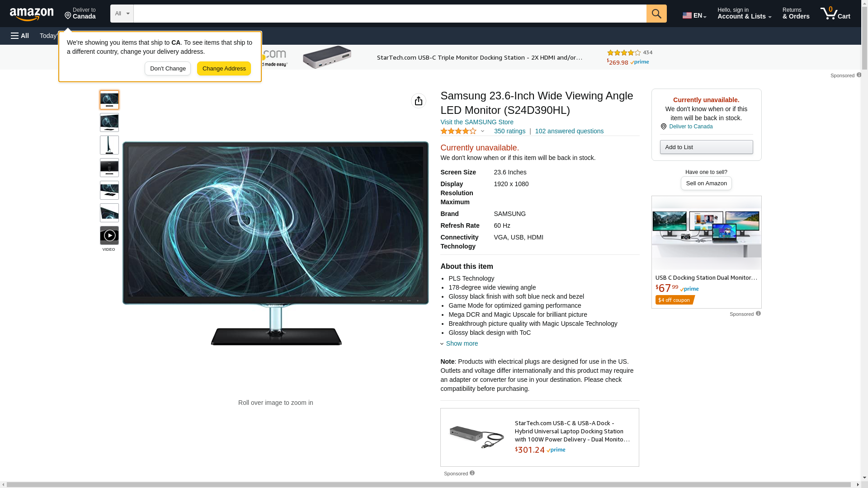Click the share icon above product image

[x=419, y=101]
